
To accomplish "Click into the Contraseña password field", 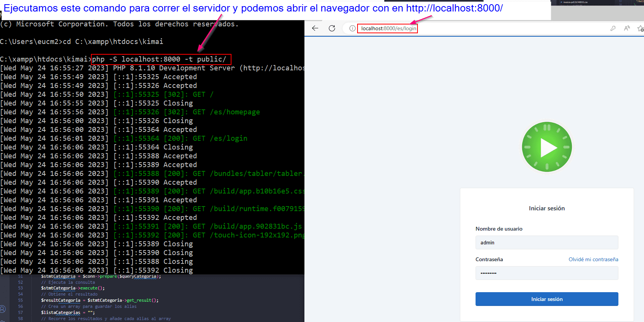I will [x=547, y=273].
